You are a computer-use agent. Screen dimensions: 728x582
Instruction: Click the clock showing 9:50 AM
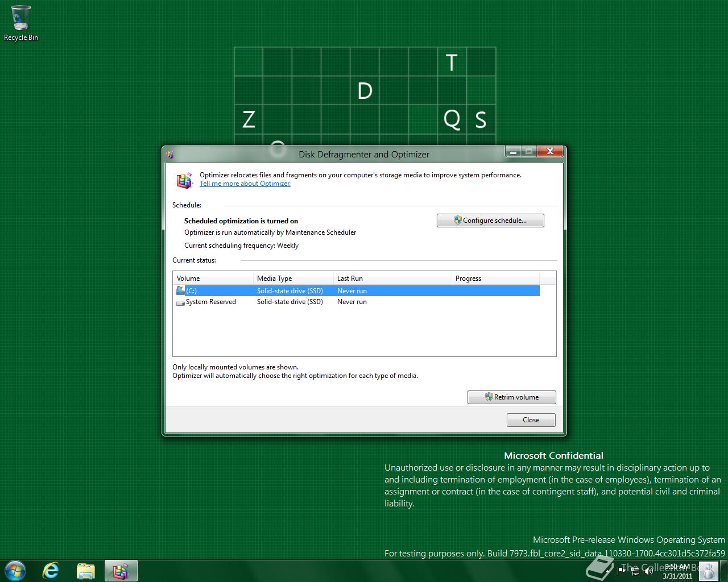point(677,571)
